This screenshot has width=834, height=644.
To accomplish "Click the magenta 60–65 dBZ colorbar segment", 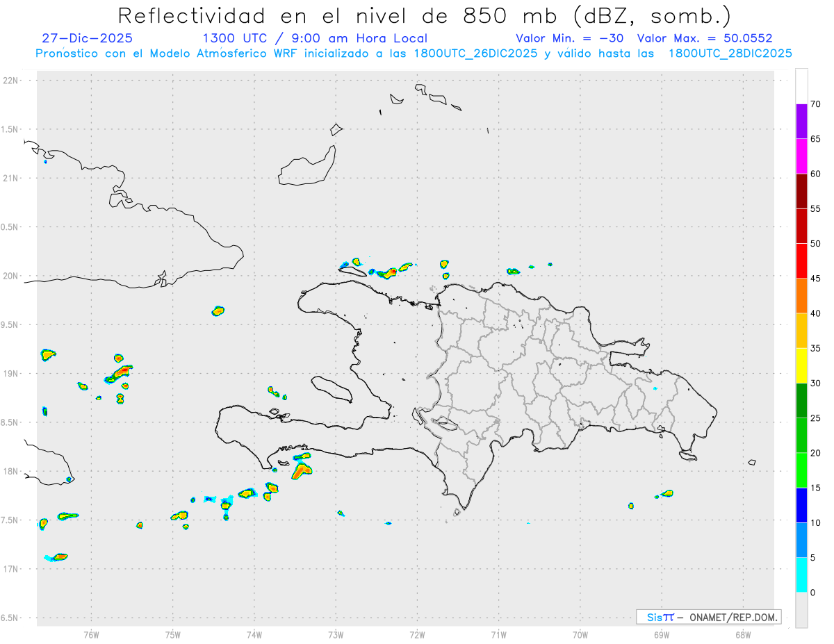I will [x=801, y=156].
